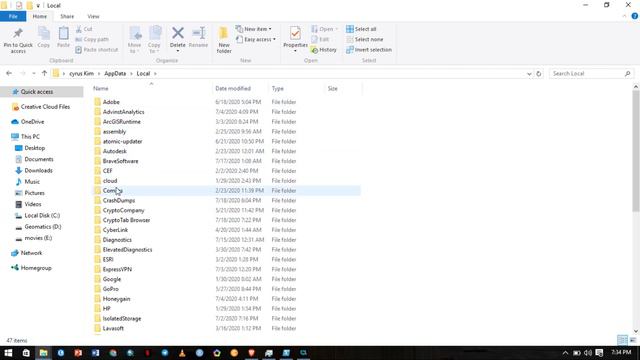Select Quick access in navigation pane
This screenshot has height=360, width=640.
(42, 92)
